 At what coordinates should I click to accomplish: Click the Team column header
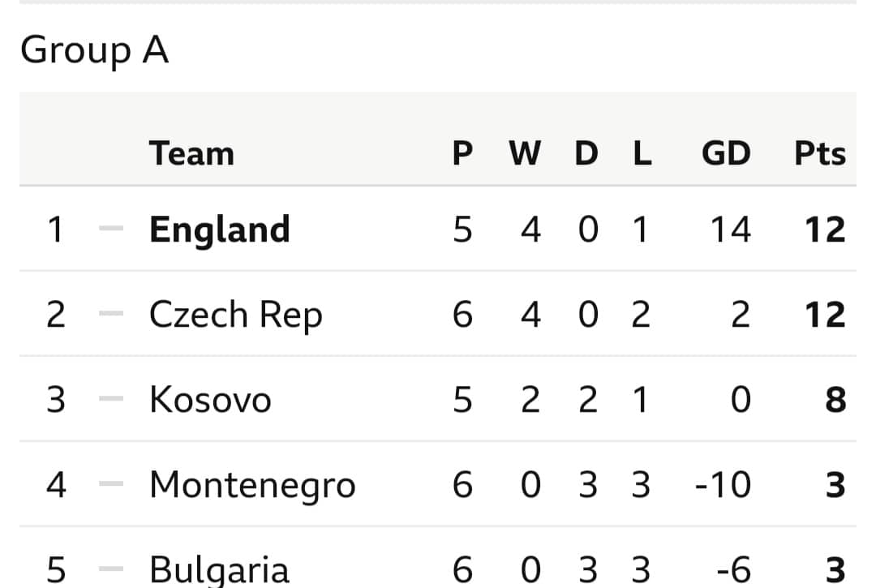tap(191, 153)
